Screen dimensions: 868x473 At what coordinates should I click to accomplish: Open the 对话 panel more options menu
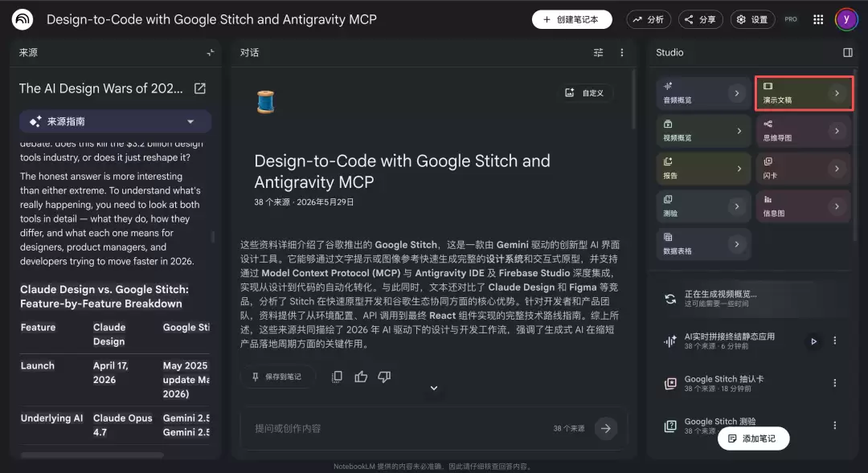tap(621, 52)
